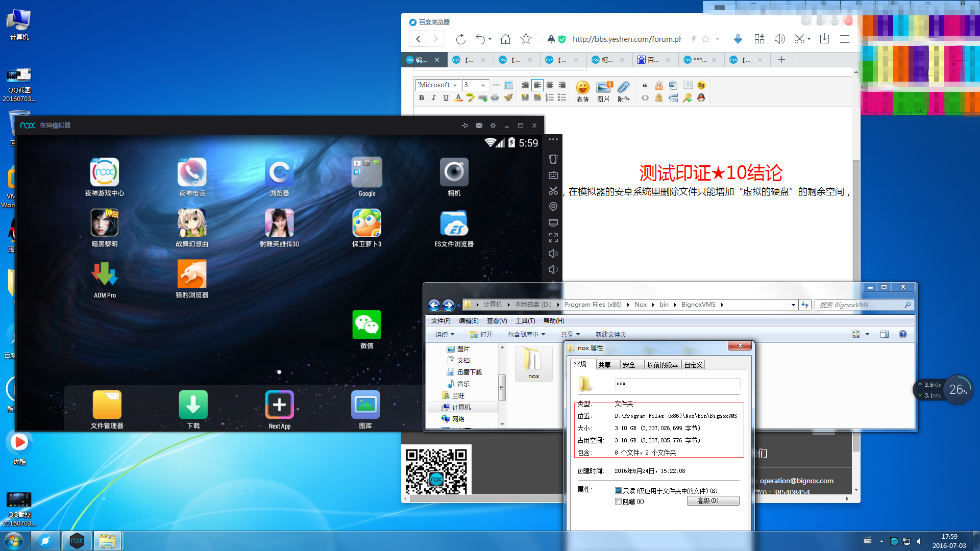Click the QQ penguin icon in the editor toolbar
Viewport: 980px width, 551px height.
pos(701,97)
